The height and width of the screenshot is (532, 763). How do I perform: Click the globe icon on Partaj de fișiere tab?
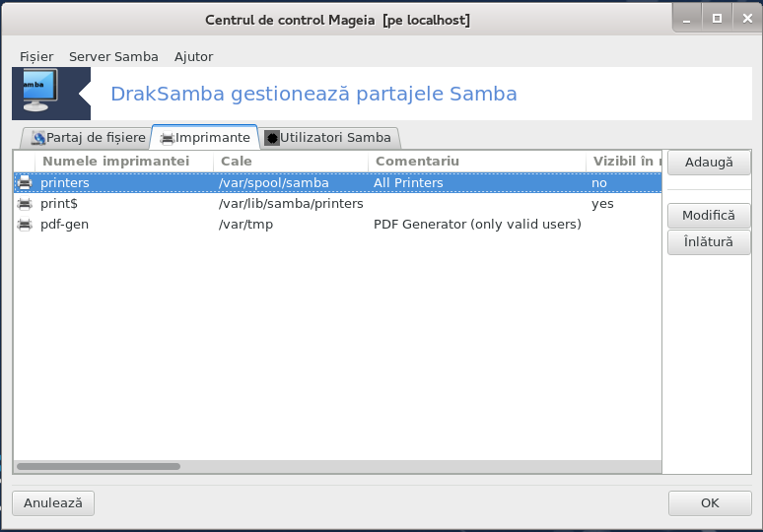click(38, 138)
